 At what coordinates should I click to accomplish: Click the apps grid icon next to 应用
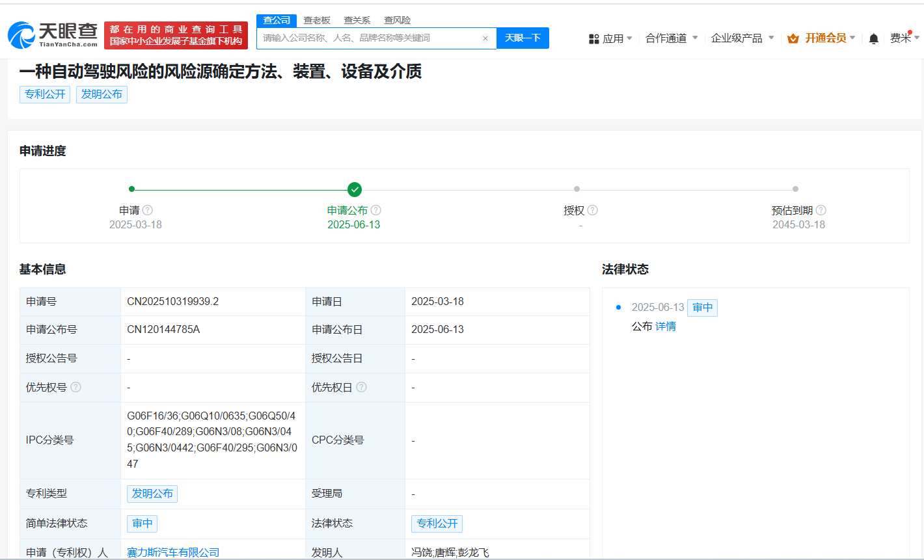coord(593,39)
